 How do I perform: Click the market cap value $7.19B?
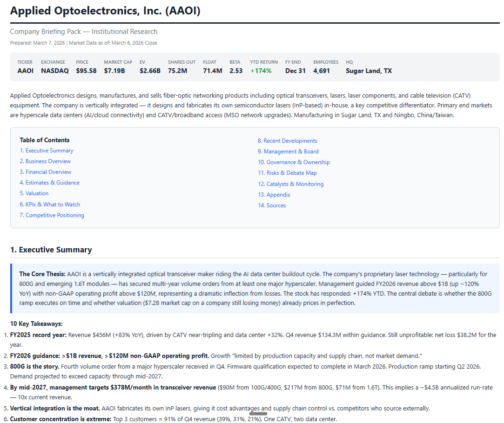coord(114,71)
